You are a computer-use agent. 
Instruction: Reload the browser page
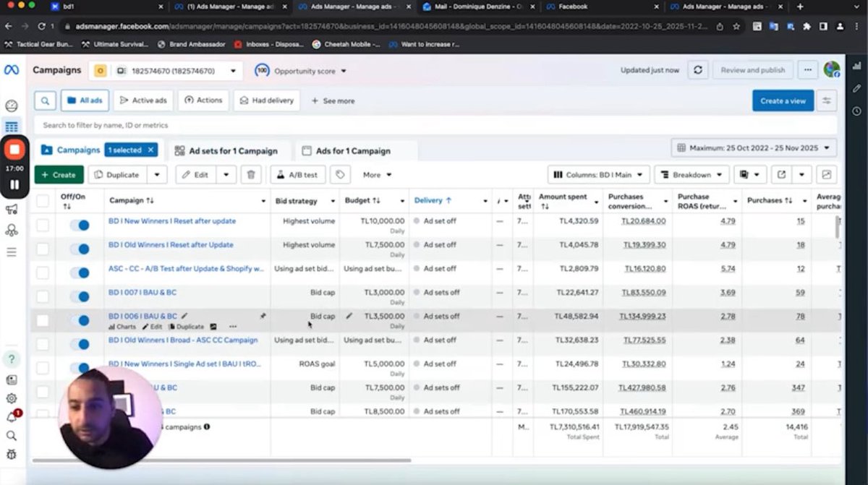41,26
